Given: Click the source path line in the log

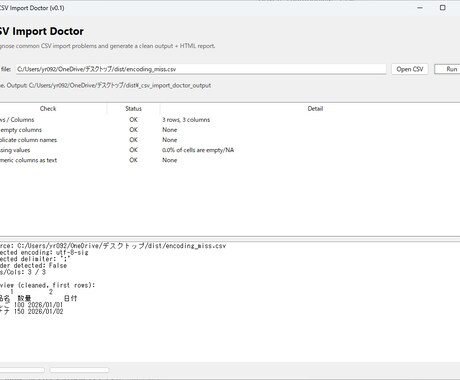Looking at the screenshot, I should point(113,246).
